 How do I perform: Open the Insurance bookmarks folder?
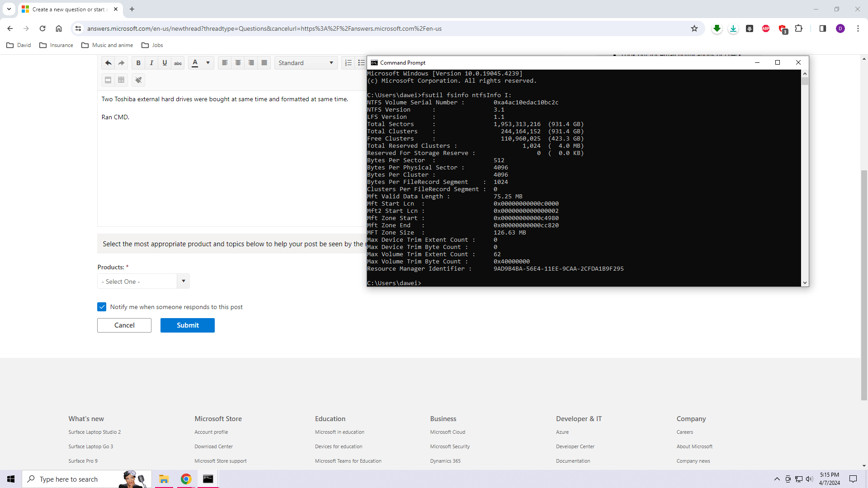pos(57,45)
